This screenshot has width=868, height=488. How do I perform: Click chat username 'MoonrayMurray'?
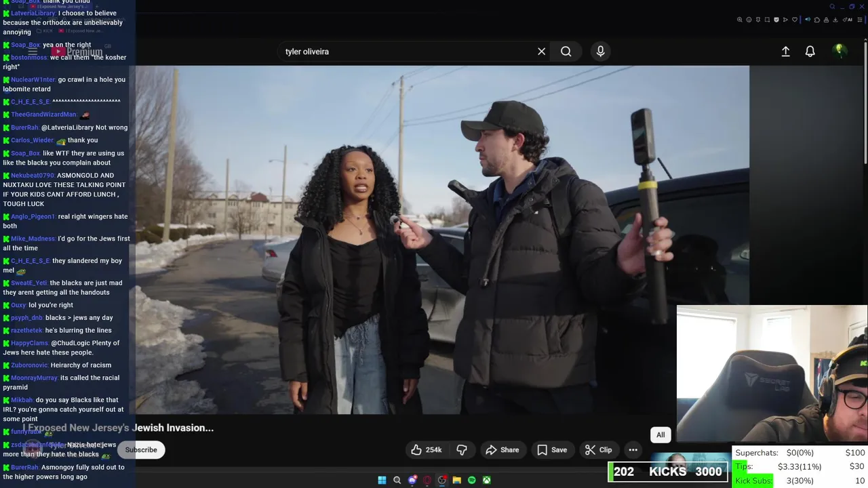pos(34,378)
